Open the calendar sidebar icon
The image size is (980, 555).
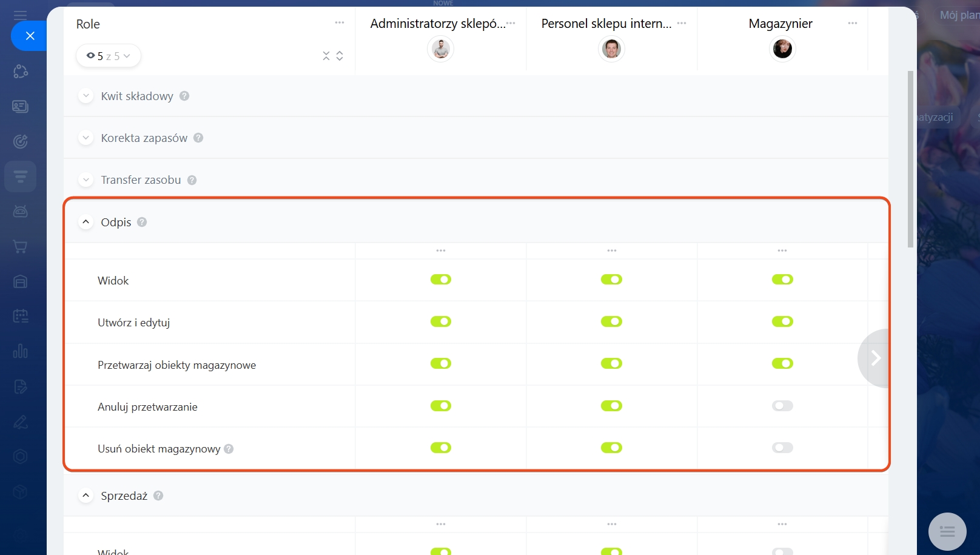coord(20,316)
